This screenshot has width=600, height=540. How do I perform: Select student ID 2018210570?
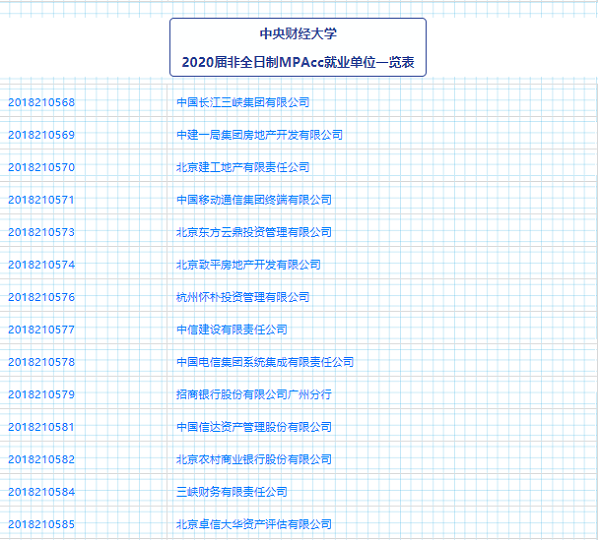pos(41,167)
